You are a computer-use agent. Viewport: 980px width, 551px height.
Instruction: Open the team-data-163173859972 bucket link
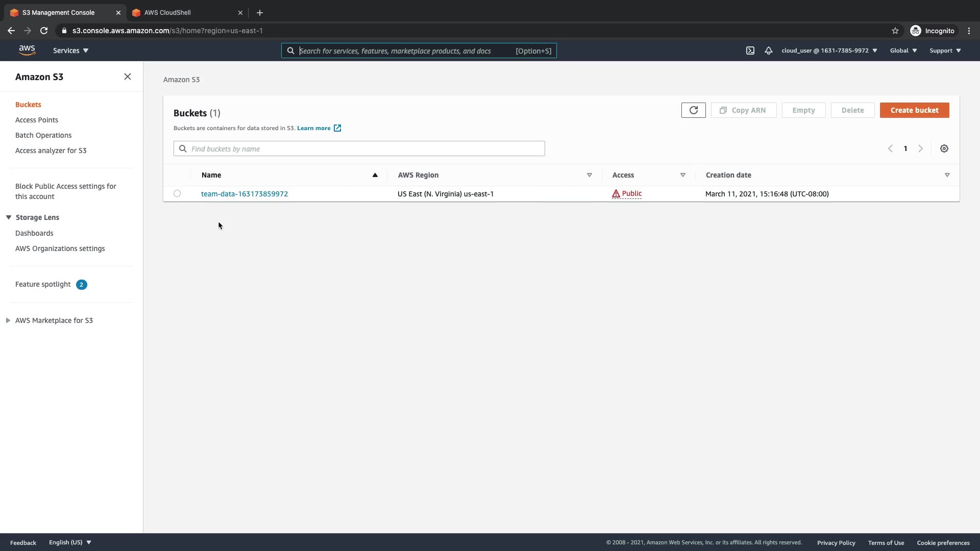(244, 194)
